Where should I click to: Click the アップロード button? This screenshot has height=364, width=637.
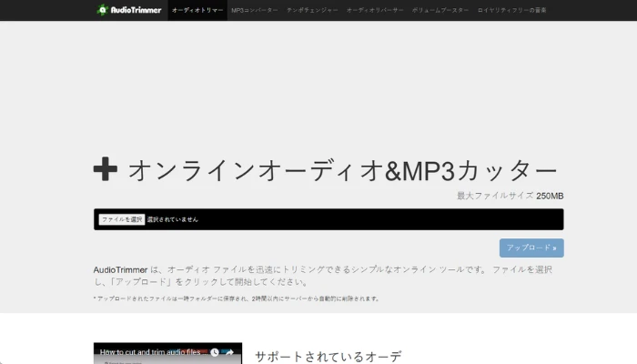[531, 248]
